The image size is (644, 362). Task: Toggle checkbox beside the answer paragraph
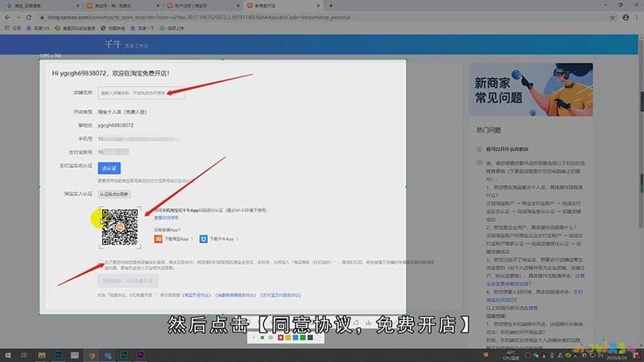coord(479,163)
